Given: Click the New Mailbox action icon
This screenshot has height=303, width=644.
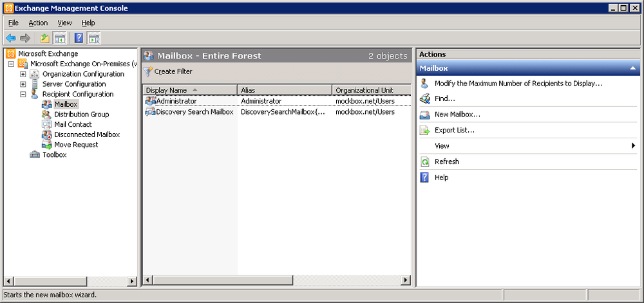Looking at the screenshot, I should [424, 115].
